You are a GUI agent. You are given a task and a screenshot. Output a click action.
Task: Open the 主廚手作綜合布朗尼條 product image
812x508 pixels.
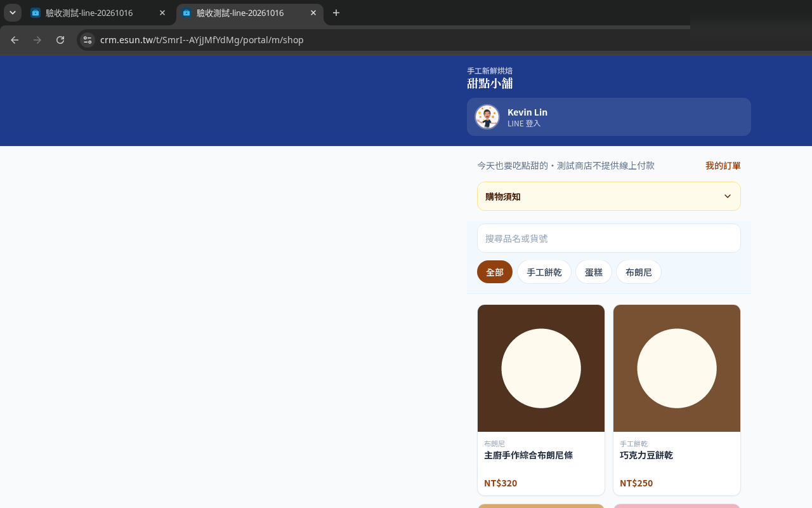pos(541,368)
